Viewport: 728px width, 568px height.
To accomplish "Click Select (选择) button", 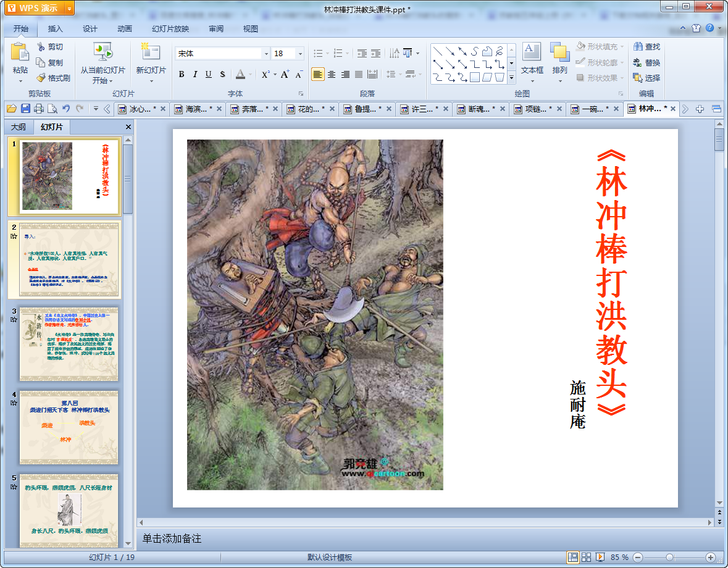I will click(x=646, y=78).
